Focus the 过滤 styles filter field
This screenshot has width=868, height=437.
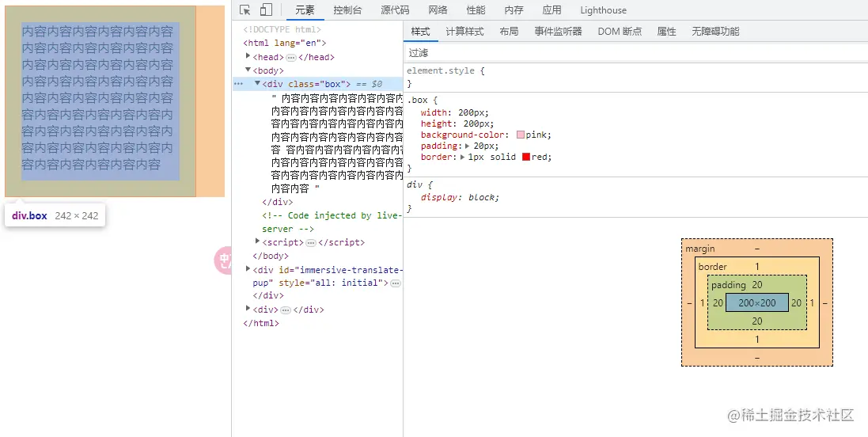click(635, 52)
